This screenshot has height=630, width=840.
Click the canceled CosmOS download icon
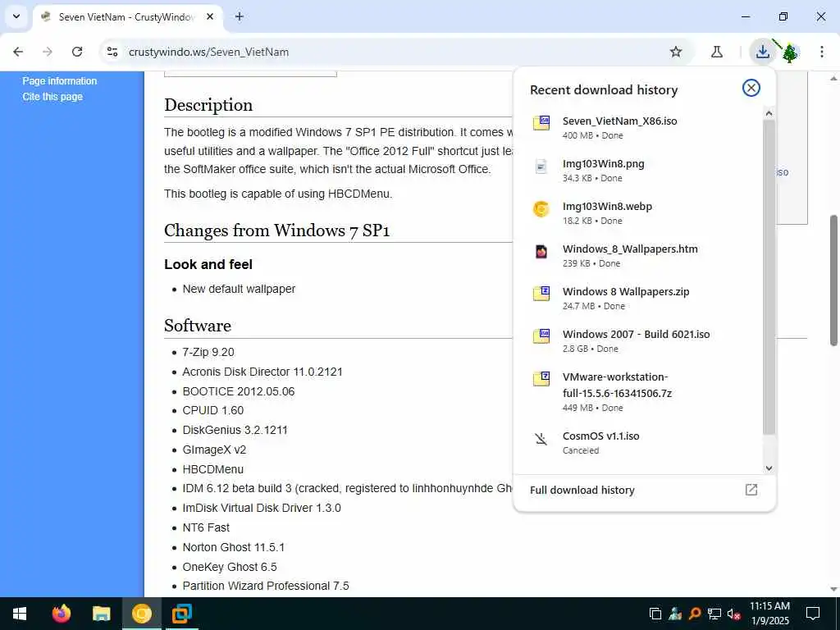click(x=541, y=440)
